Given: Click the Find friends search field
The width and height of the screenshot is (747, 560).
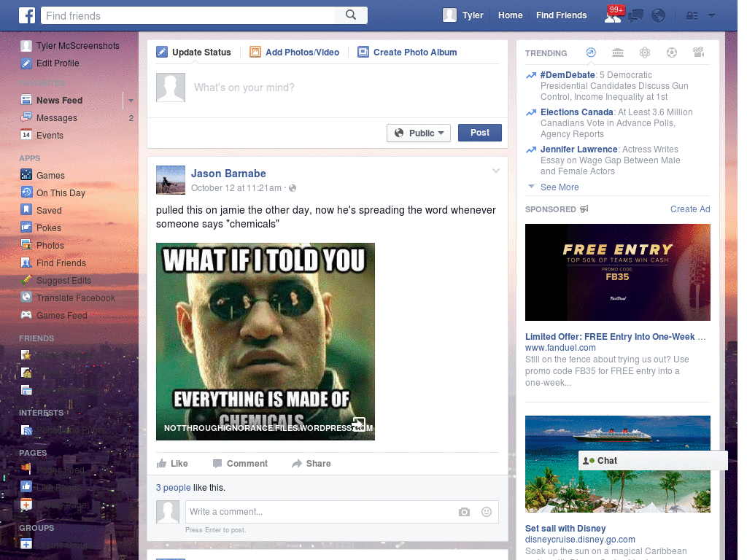Looking at the screenshot, I should pyautogui.click(x=187, y=15).
